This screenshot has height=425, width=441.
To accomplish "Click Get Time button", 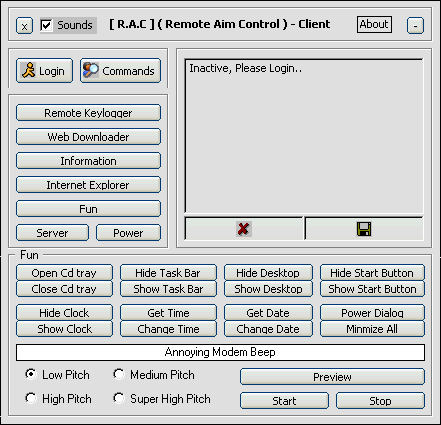I will (x=168, y=313).
